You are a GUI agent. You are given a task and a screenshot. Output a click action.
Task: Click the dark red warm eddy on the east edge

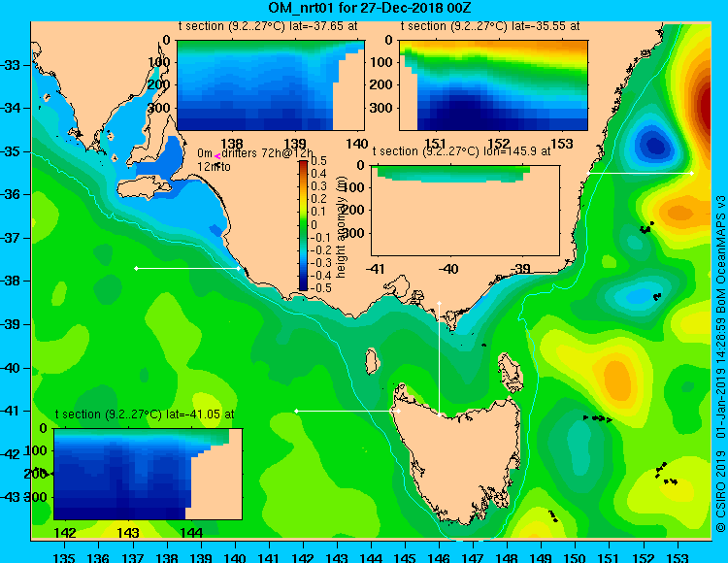tap(706, 107)
